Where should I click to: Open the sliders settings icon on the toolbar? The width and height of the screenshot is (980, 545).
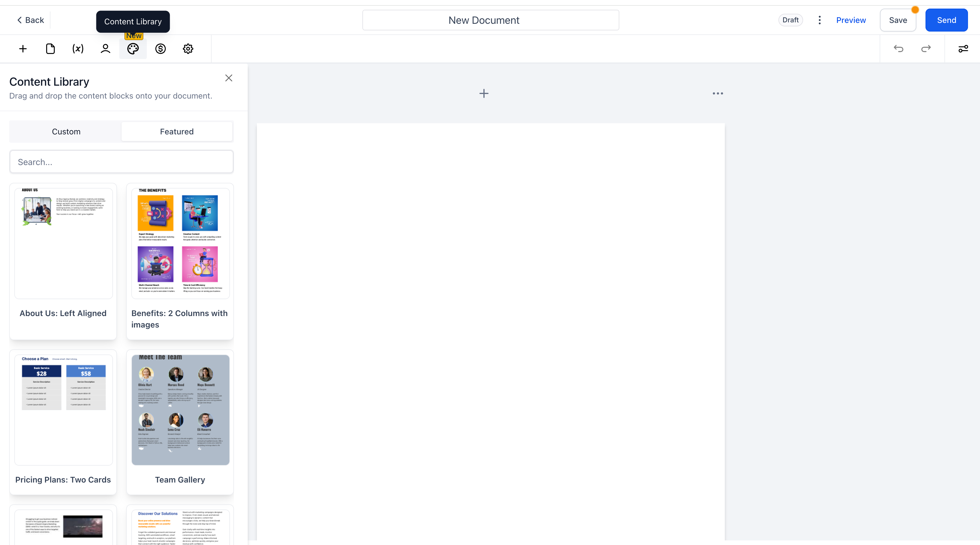963,49
